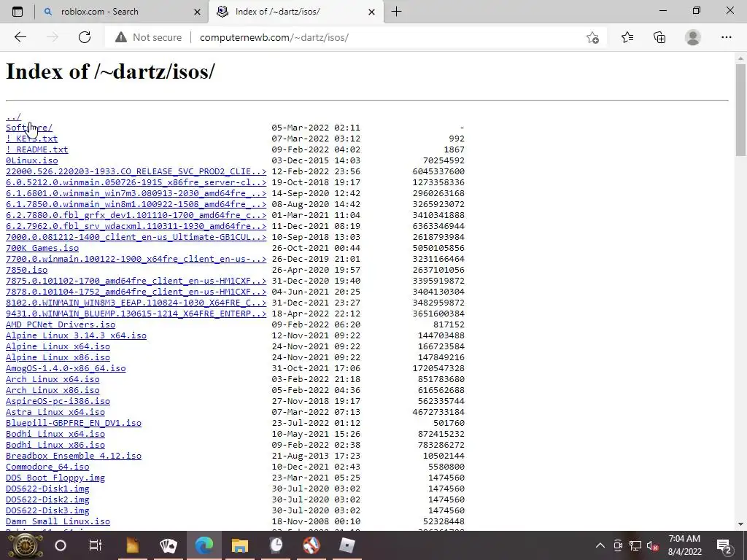Open the 6.1.6801.0.winmain_win7m3 link
The width and height of the screenshot is (747, 560).
(136, 193)
